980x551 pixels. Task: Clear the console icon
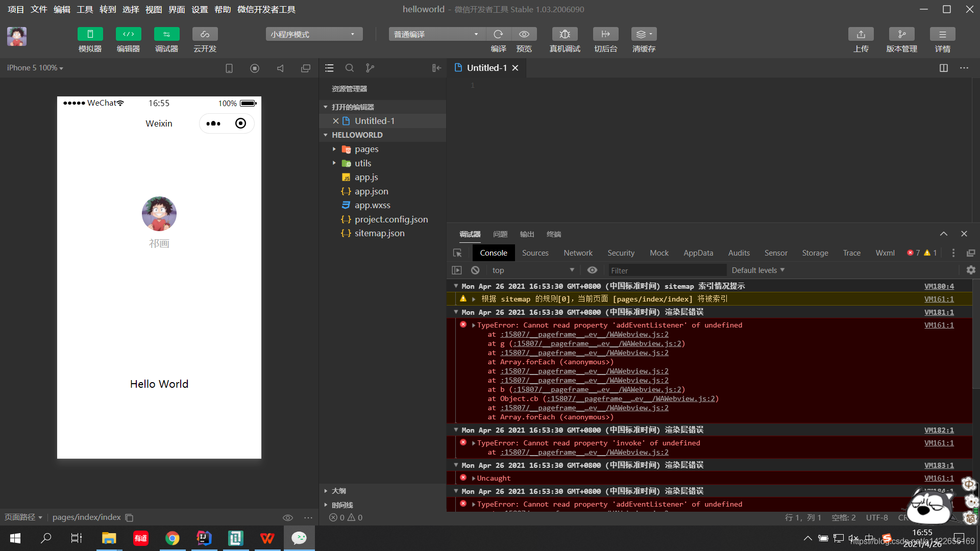(475, 270)
